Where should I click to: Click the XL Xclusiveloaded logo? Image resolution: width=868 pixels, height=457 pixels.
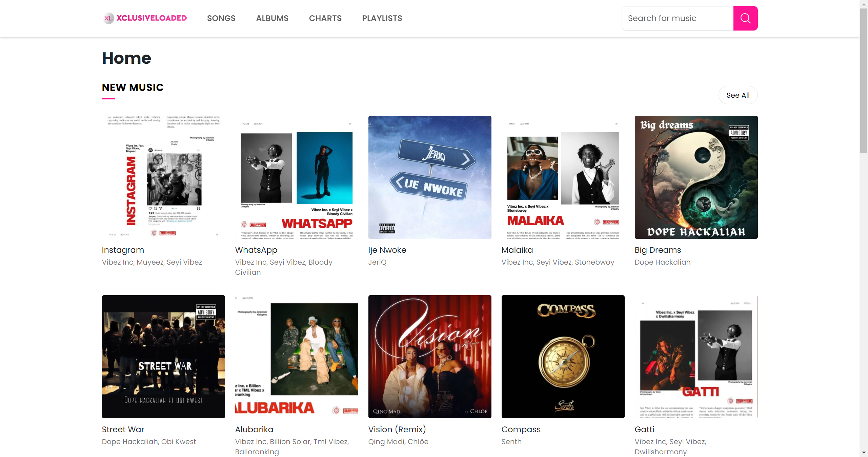[145, 18]
